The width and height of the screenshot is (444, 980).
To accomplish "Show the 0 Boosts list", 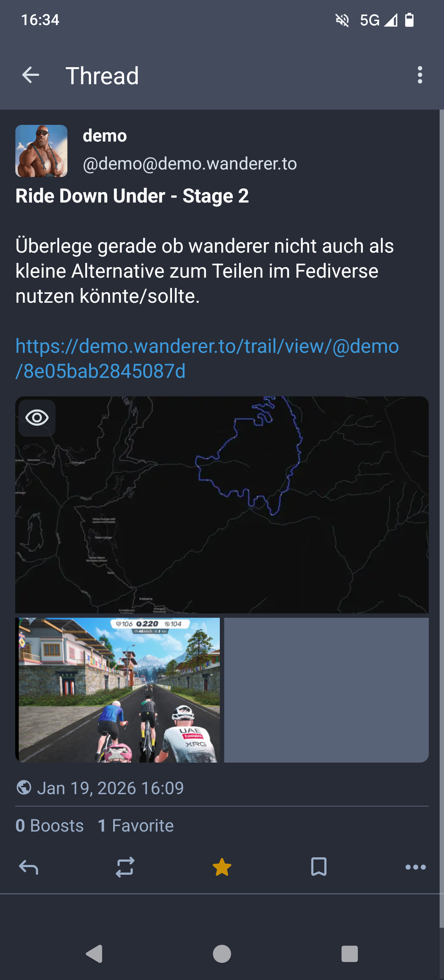I will tap(49, 825).
